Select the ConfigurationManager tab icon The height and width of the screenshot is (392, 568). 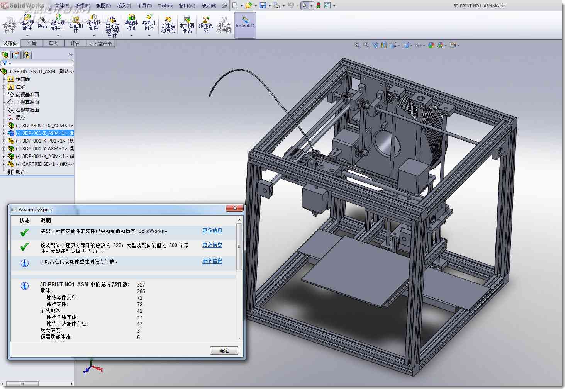point(26,55)
